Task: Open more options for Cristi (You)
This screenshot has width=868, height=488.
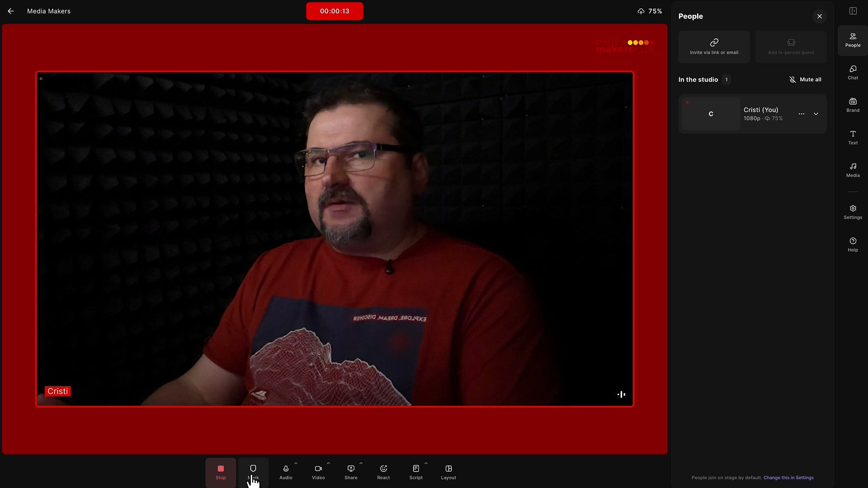Action: click(x=802, y=114)
